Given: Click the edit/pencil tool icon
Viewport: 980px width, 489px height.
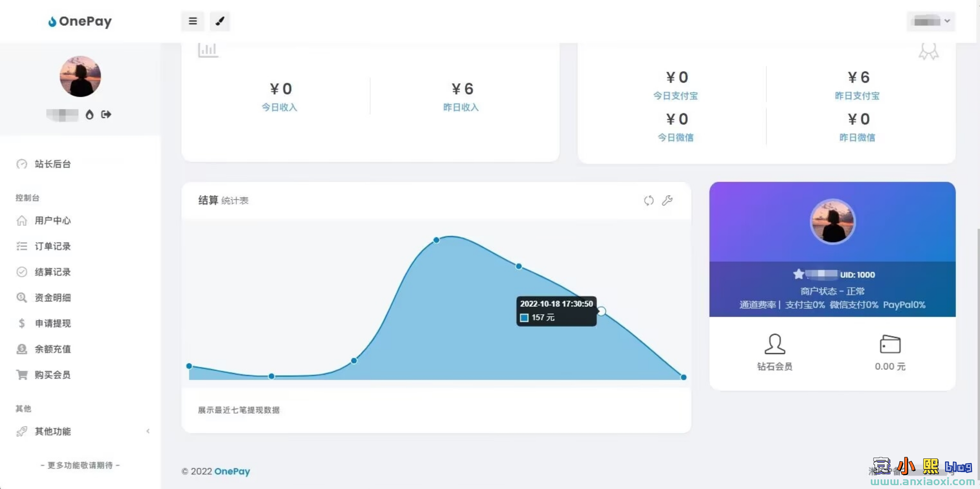Looking at the screenshot, I should 219,21.
